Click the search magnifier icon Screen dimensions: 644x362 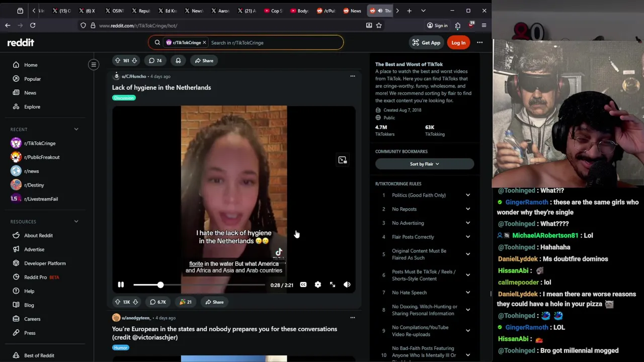157,43
